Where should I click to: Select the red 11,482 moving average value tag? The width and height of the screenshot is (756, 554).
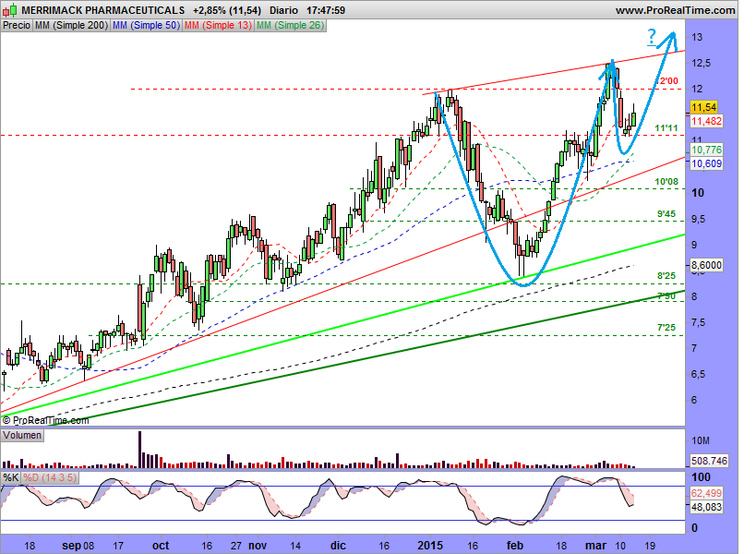706,121
